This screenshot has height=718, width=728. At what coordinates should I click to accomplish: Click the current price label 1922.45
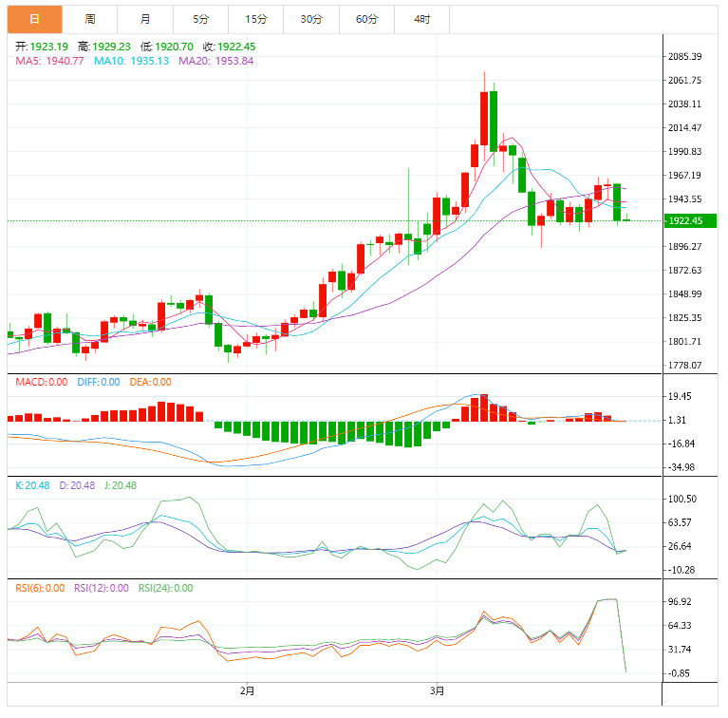pyautogui.click(x=690, y=220)
